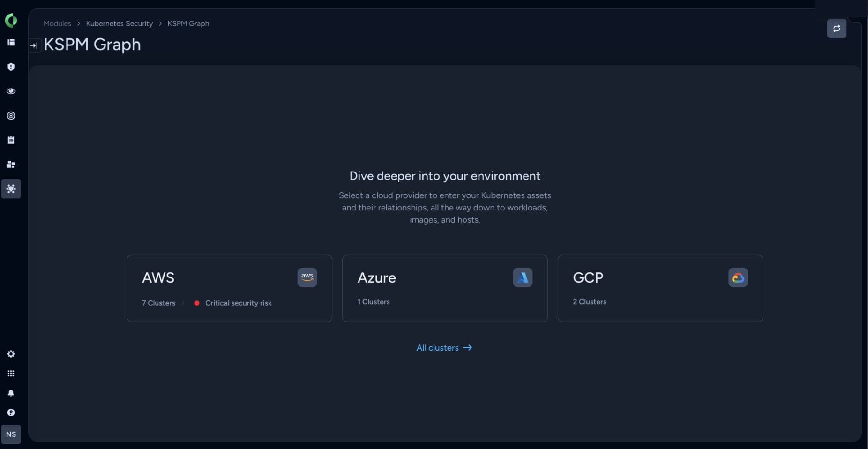Open the shield alert sidebar icon

pos(11,67)
